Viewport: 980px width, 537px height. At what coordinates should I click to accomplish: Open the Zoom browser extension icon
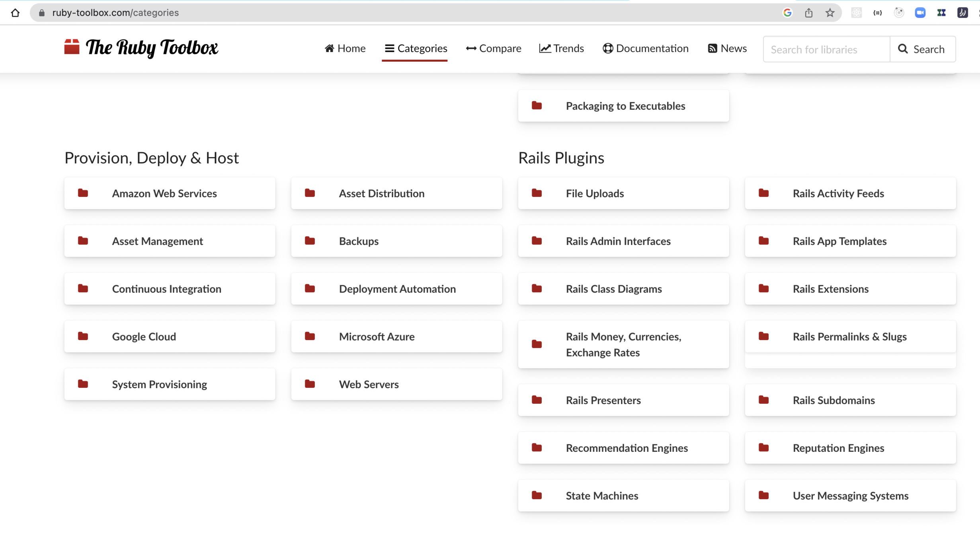(920, 13)
